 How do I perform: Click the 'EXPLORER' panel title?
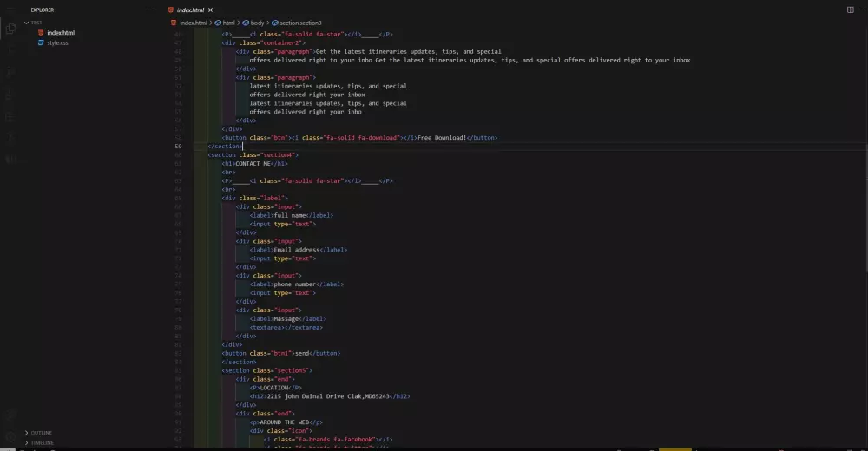click(x=43, y=10)
